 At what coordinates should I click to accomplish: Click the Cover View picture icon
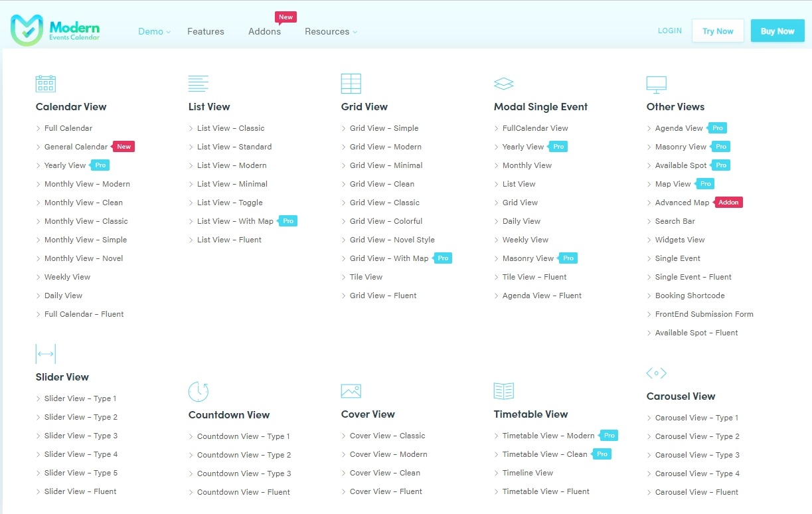pyautogui.click(x=351, y=391)
